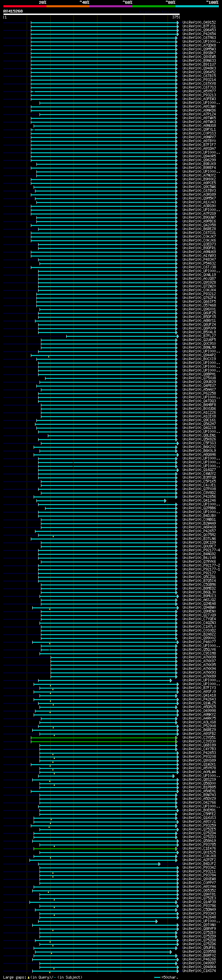
Task: Select hit UniRef100_B6REZ9
Action: 199,730
